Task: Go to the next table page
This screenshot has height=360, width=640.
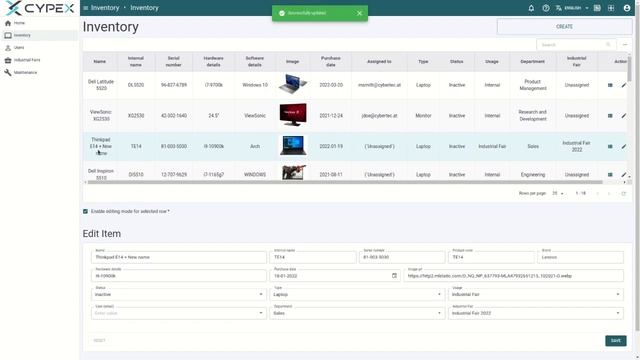Action: coord(609,193)
